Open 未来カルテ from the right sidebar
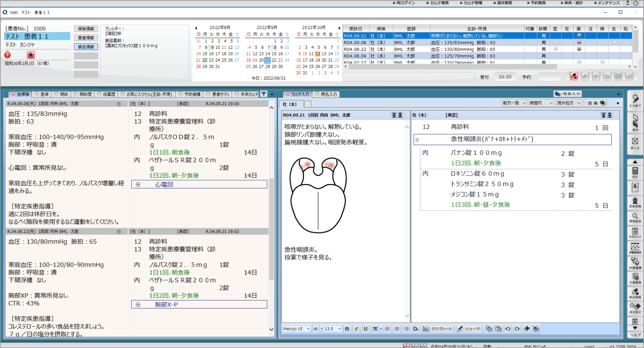The image size is (644, 348). pos(635,232)
